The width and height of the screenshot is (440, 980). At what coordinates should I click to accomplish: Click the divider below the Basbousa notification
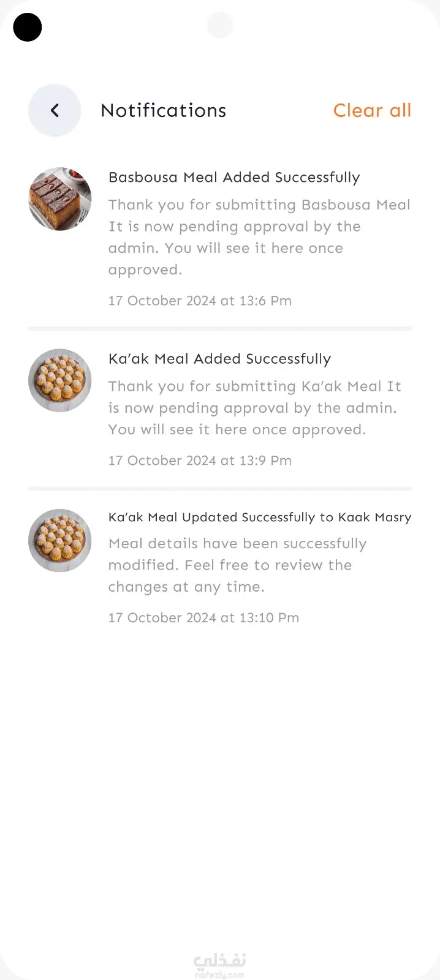pyautogui.click(x=220, y=329)
